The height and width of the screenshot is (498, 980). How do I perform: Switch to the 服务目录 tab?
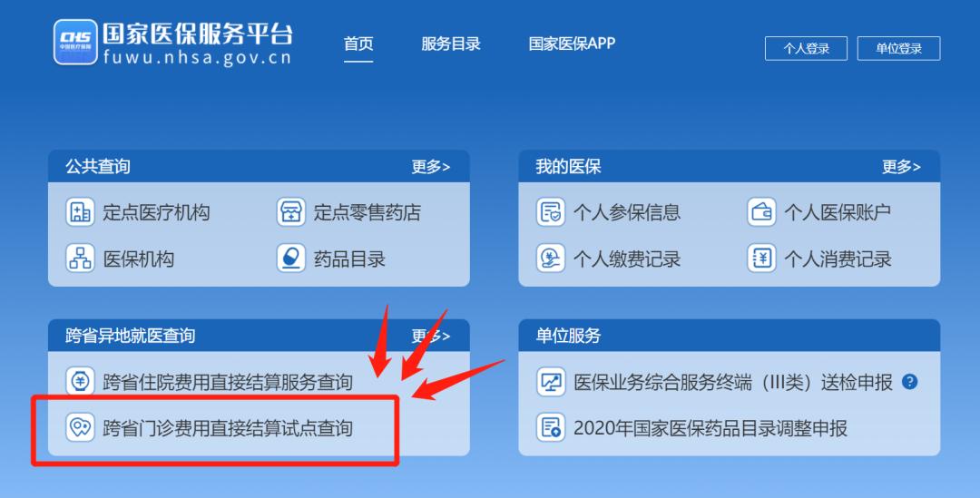(x=451, y=44)
